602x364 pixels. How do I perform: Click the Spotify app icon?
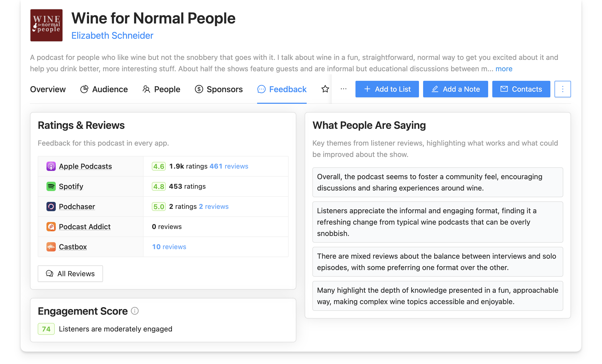click(x=51, y=186)
